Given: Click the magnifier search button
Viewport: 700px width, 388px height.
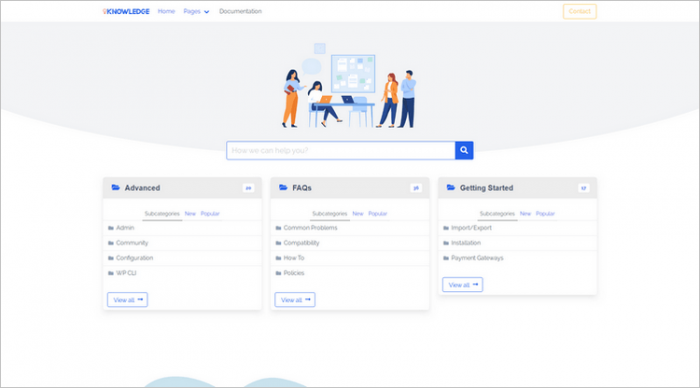Looking at the screenshot, I should [464, 150].
